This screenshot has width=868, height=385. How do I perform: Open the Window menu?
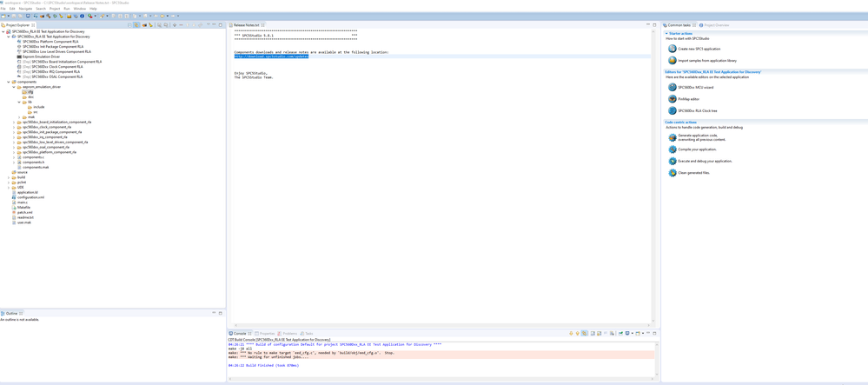click(80, 9)
